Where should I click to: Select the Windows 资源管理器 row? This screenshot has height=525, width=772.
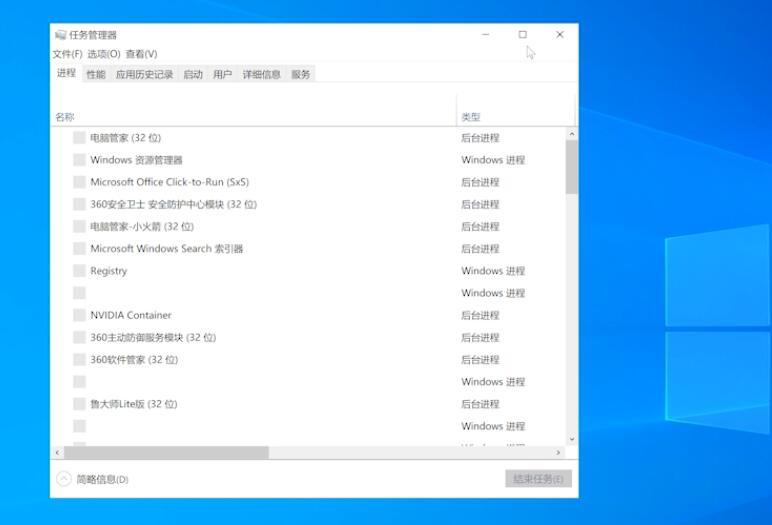click(308, 160)
